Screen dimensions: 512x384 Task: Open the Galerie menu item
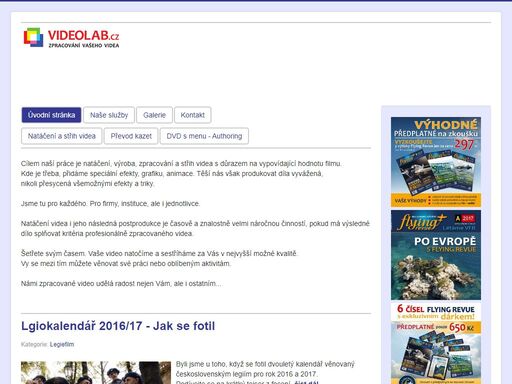[x=154, y=115]
